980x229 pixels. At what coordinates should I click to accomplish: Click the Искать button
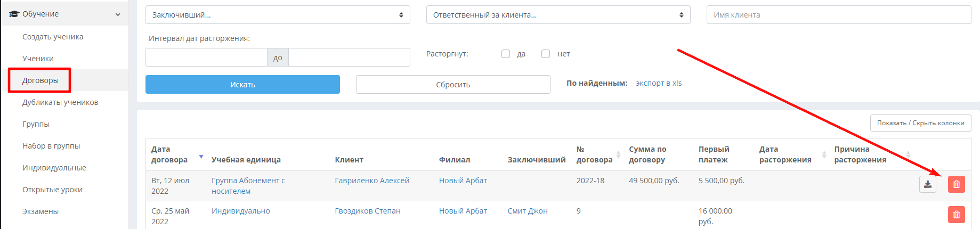coord(242,84)
